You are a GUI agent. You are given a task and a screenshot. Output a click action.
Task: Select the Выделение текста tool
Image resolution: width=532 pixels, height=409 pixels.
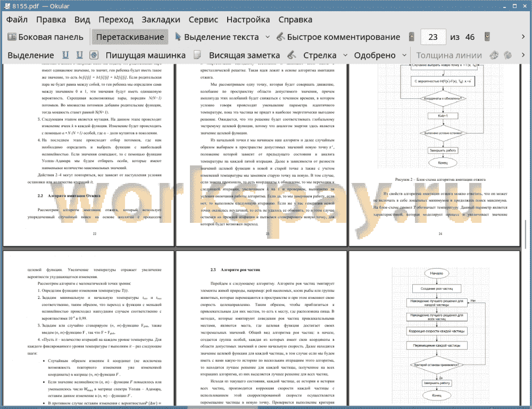click(217, 37)
